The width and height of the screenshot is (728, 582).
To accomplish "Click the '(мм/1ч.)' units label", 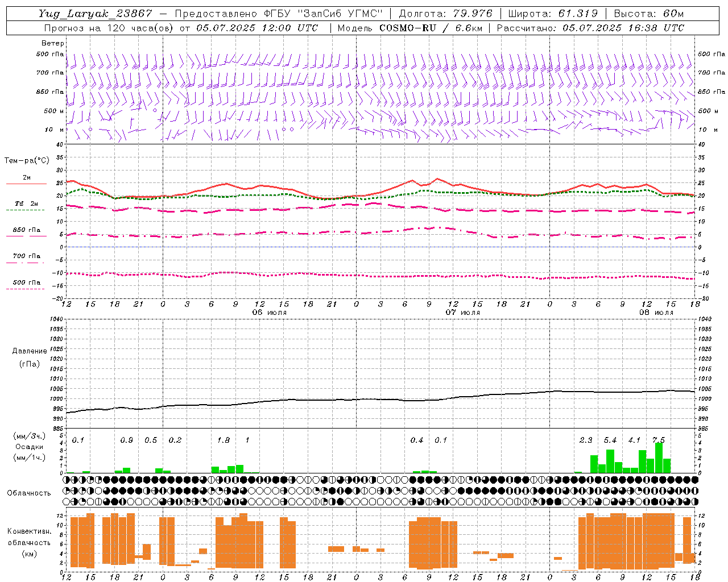I will pyautogui.click(x=30, y=458).
